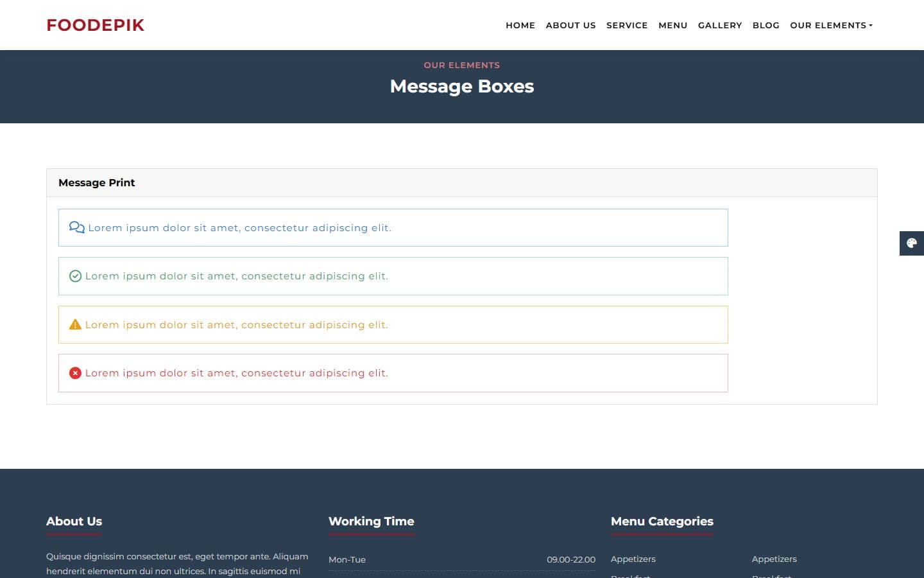Click the Quisque dignissim footer paragraph
Viewport: 924px width, 578px height.
(177, 564)
